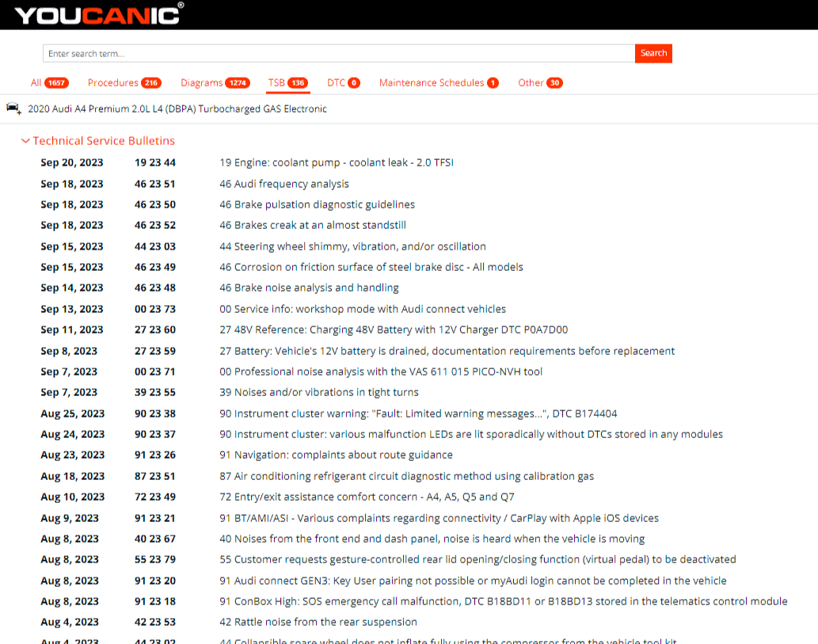This screenshot has height=644, width=818.
Task: Open Navigation complaints about route guidance
Action: pos(336,455)
